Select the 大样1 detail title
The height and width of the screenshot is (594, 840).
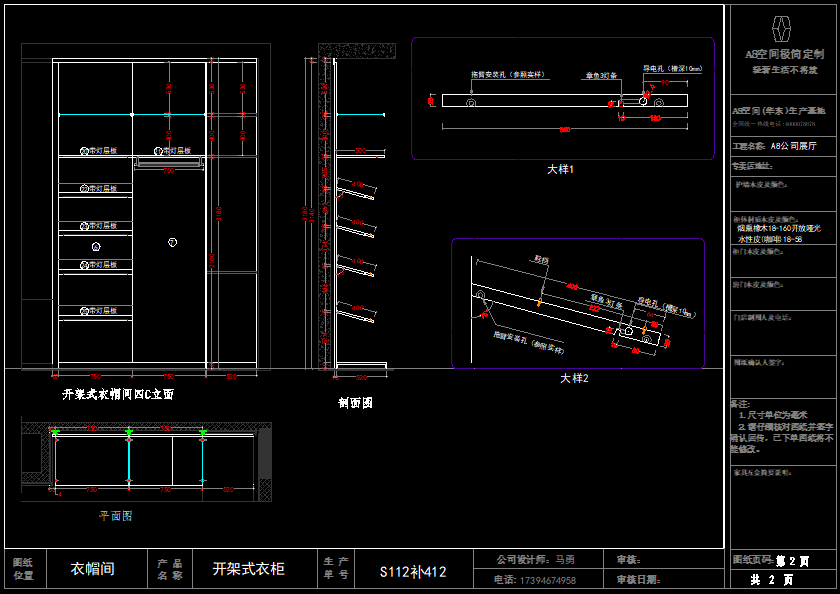point(560,169)
